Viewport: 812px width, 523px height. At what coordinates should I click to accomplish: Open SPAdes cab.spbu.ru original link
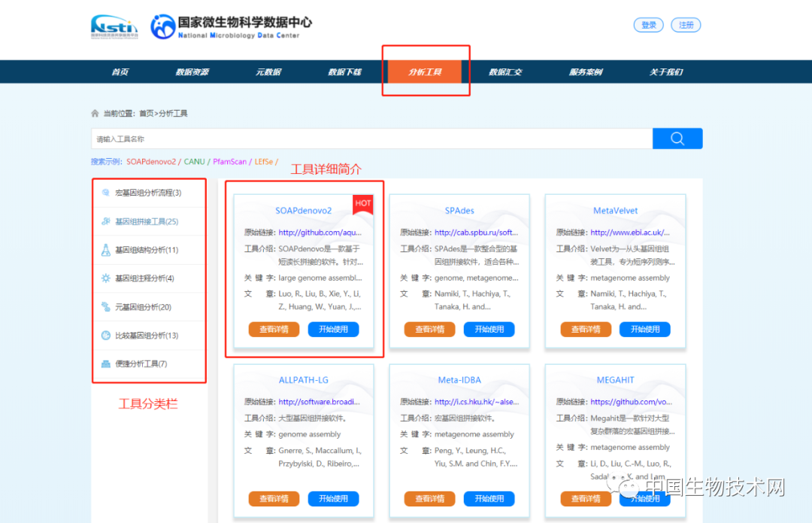(x=477, y=233)
